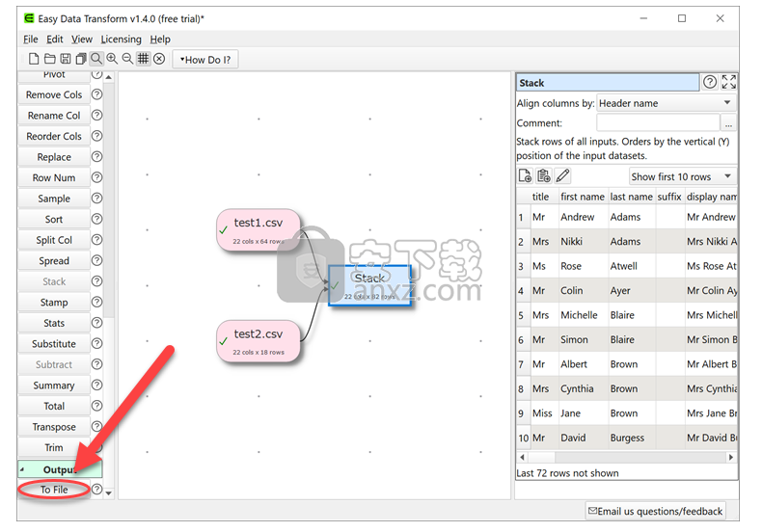Click the Save disk icon in toolbar
762x532 pixels.
click(x=66, y=59)
